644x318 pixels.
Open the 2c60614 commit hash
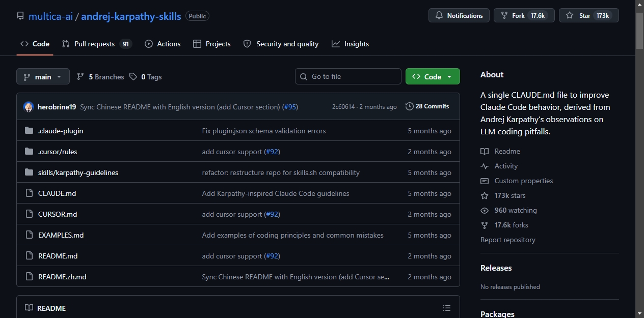coord(343,107)
